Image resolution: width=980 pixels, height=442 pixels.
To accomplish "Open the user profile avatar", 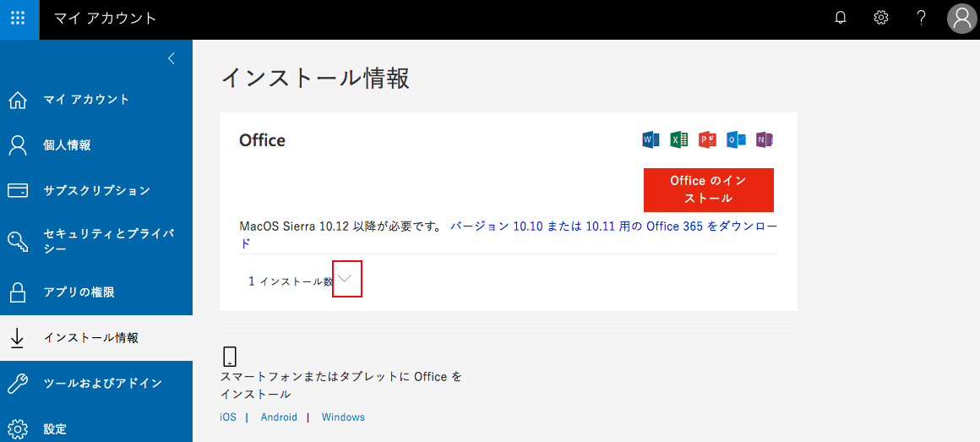I will [962, 18].
